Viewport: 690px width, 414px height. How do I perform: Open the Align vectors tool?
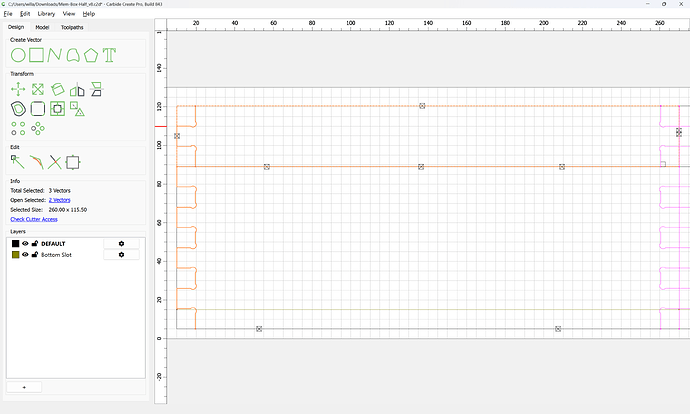[x=97, y=89]
